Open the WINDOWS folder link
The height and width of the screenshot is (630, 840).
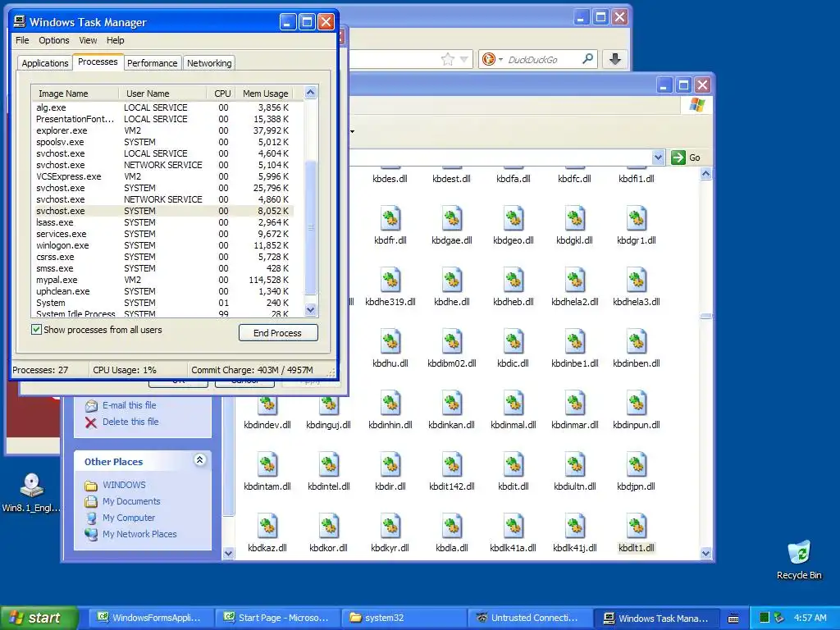pos(124,485)
